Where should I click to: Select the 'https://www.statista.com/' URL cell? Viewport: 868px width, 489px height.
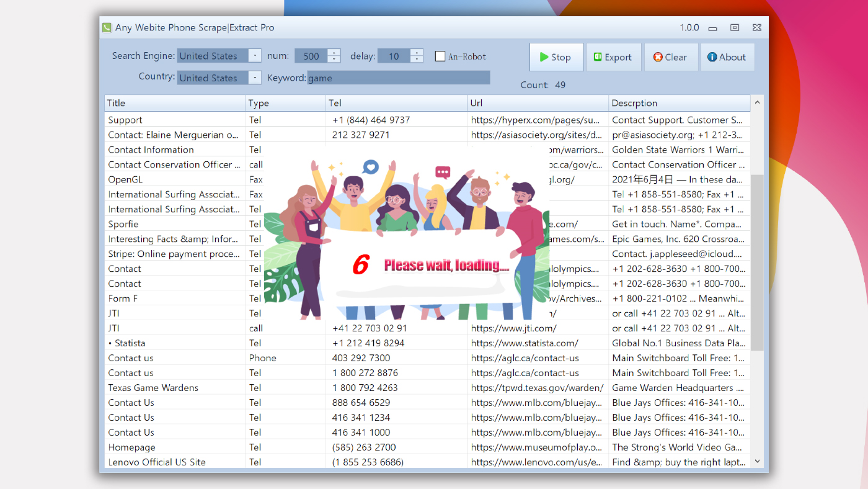tap(538, 343)
